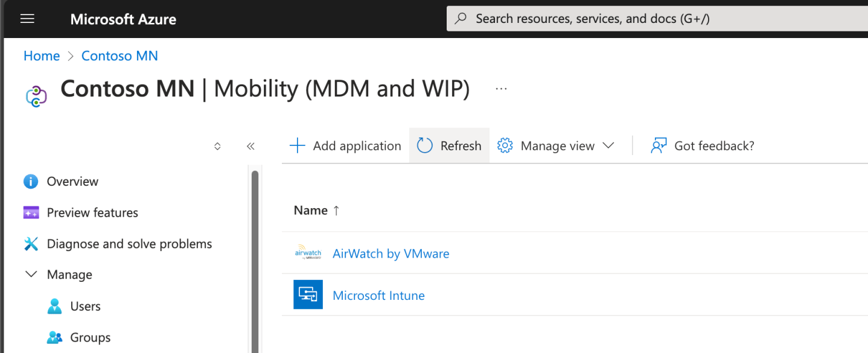Click the AirWatch by VMware logo icon
The width and height of the screenshot is (868, 353).
[x=308, y=253]
